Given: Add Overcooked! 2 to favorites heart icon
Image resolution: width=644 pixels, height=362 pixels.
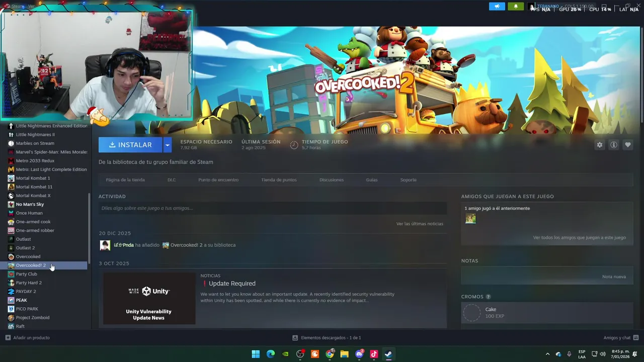Looking at the screenshot, I should (x=627, y=145).
